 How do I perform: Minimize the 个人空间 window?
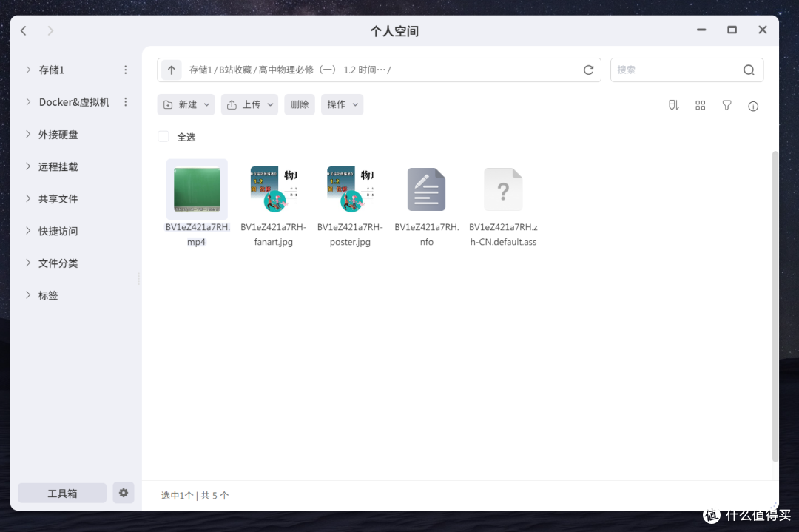(701, 30)
